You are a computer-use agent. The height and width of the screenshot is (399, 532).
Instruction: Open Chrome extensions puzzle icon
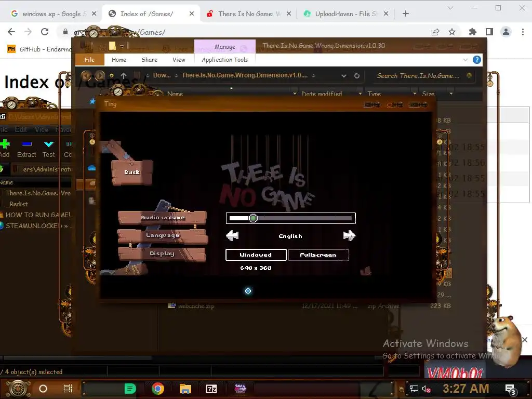(472, 32)
